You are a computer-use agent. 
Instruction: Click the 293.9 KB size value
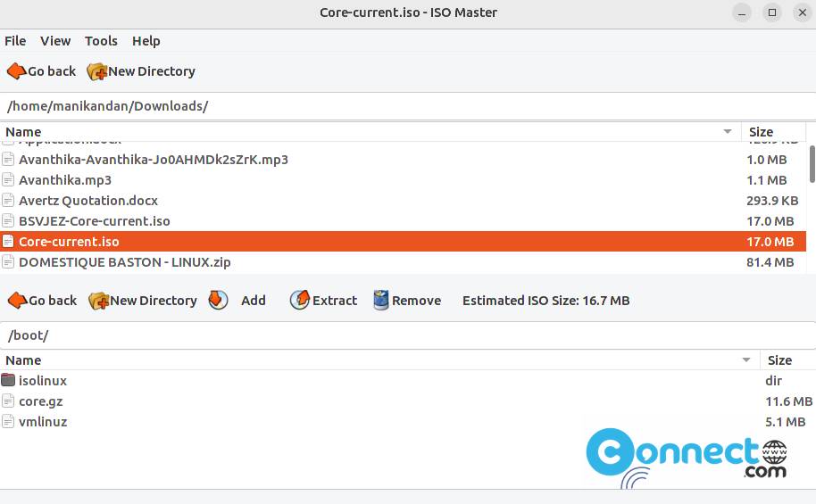pyautogui.click(x=772, y=201)
